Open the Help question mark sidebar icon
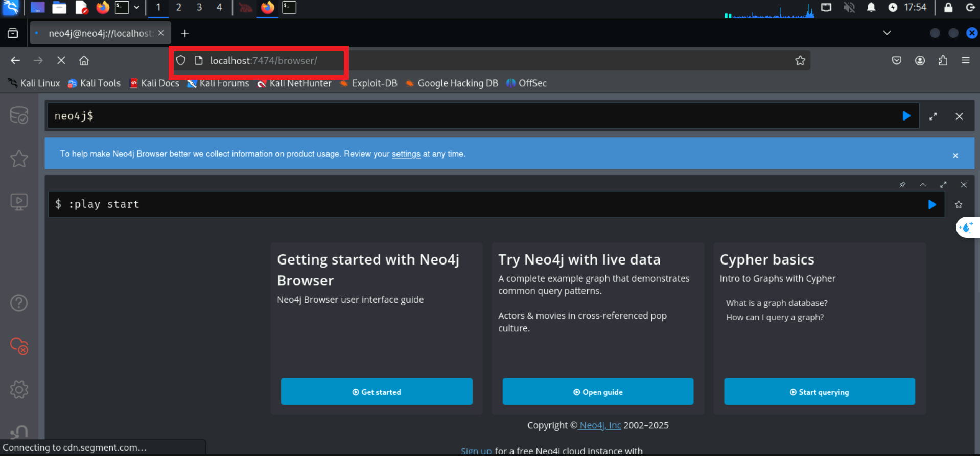 pos(19,303)
